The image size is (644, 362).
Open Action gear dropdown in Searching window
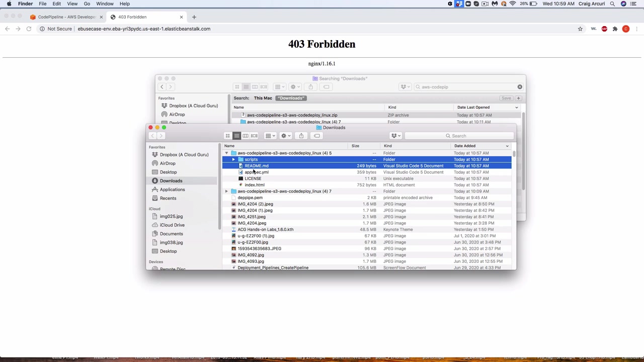point(295,87)
